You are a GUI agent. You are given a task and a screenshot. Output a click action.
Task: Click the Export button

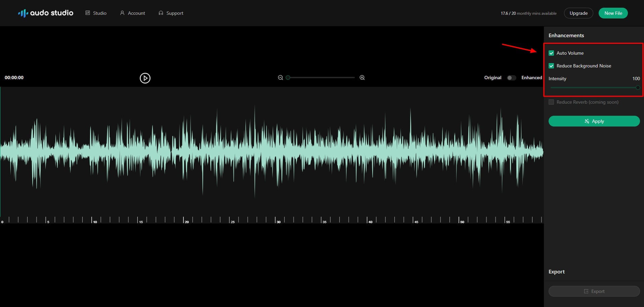point(594,291)
